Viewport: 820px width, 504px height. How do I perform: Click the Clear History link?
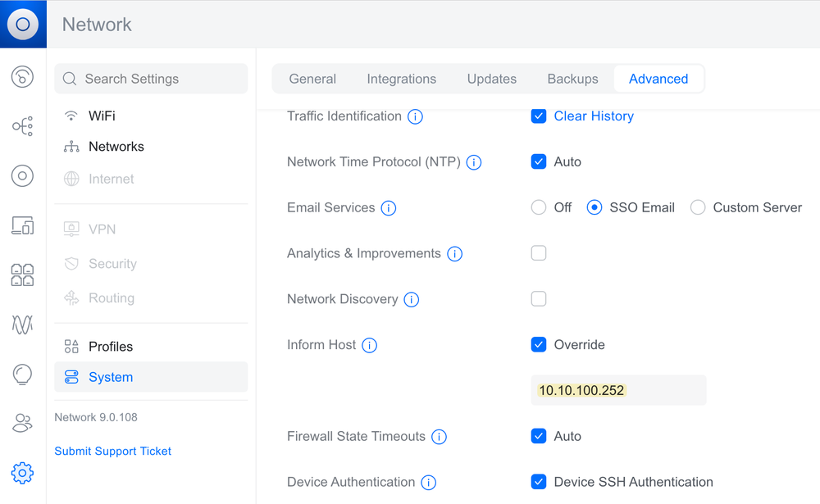click(594, 116)
